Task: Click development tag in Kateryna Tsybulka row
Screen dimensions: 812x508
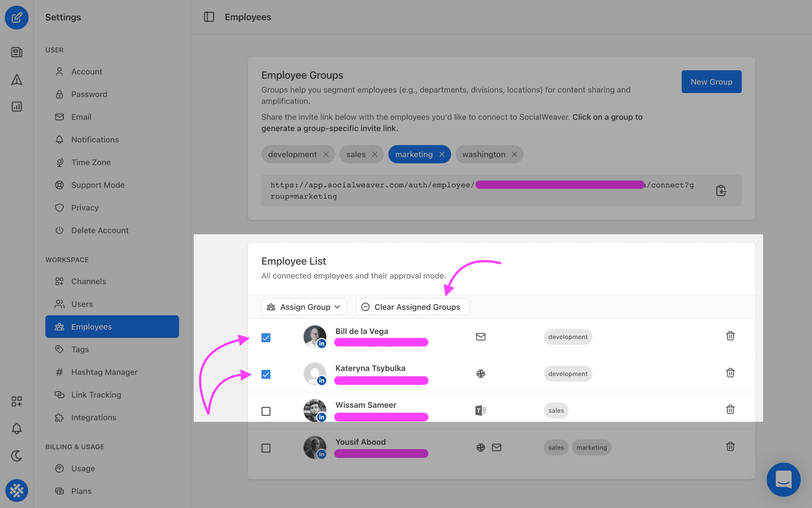Action: (x=568, y=374)
